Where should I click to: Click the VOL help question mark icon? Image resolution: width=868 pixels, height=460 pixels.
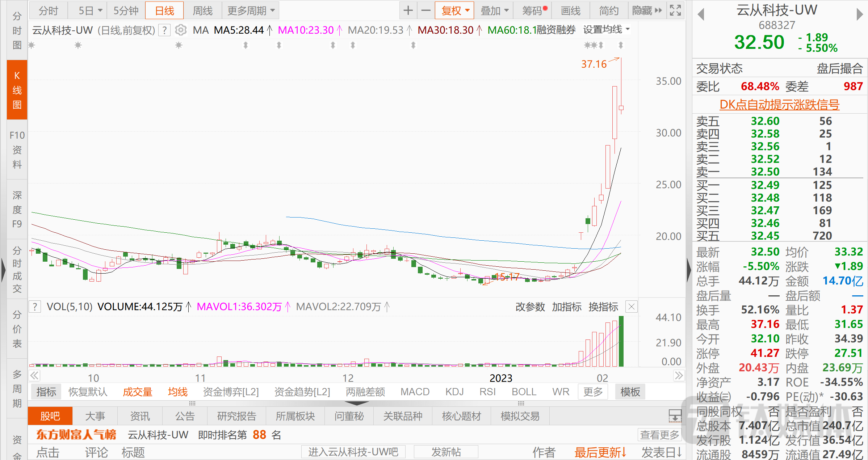click(35, 307)
